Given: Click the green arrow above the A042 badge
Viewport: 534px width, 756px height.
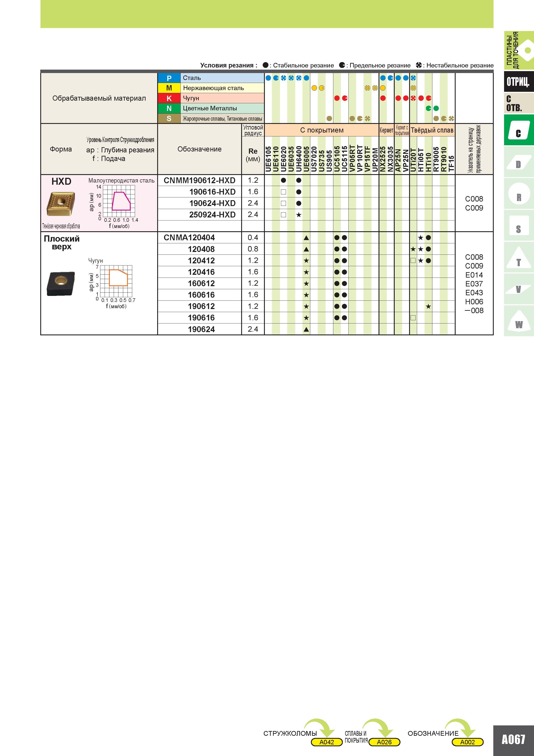Looking at the screenshot, I should 320,728.
